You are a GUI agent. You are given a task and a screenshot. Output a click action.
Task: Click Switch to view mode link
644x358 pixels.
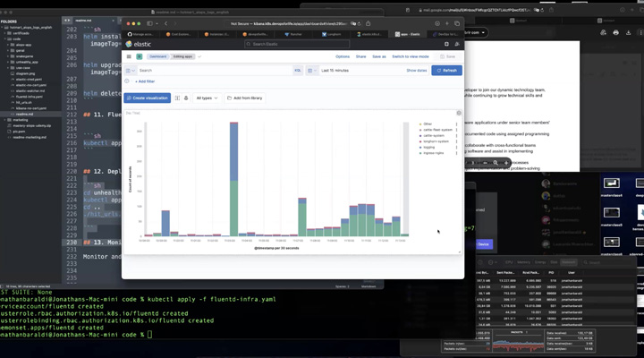[411, 56]
